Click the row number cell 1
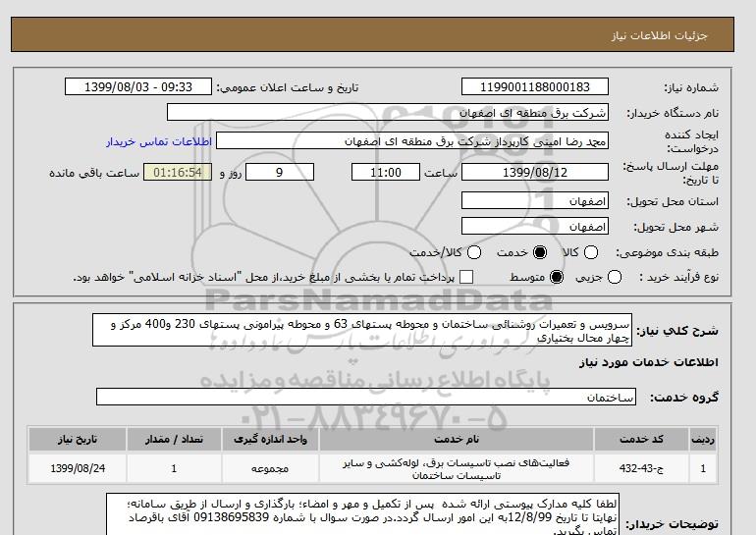The image size is (756, 535). point(703,468)
